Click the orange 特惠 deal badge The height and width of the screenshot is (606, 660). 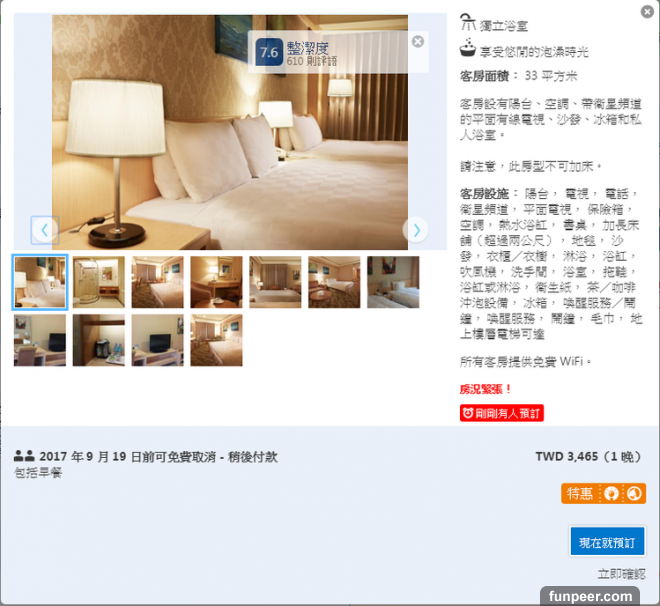[x=603, y=493]
